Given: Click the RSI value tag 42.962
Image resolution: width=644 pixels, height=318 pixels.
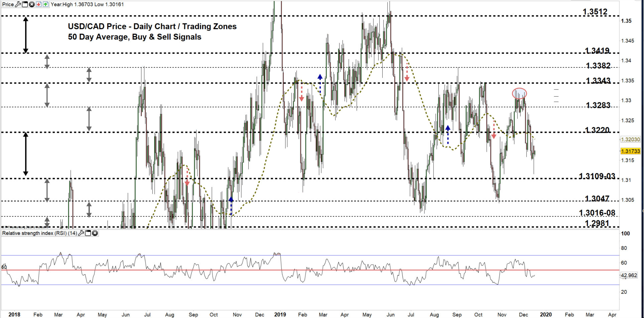Looking at the screenshot, I should 629,276.
